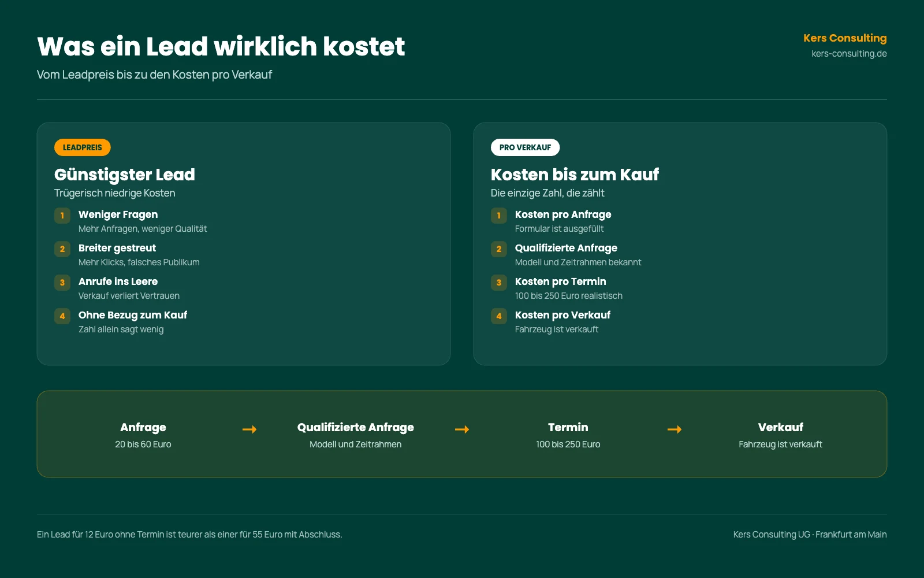Click the Kers Consulting brand name
Image resolution: width=924 pixels, height=578 pixels.
[845, 38]
